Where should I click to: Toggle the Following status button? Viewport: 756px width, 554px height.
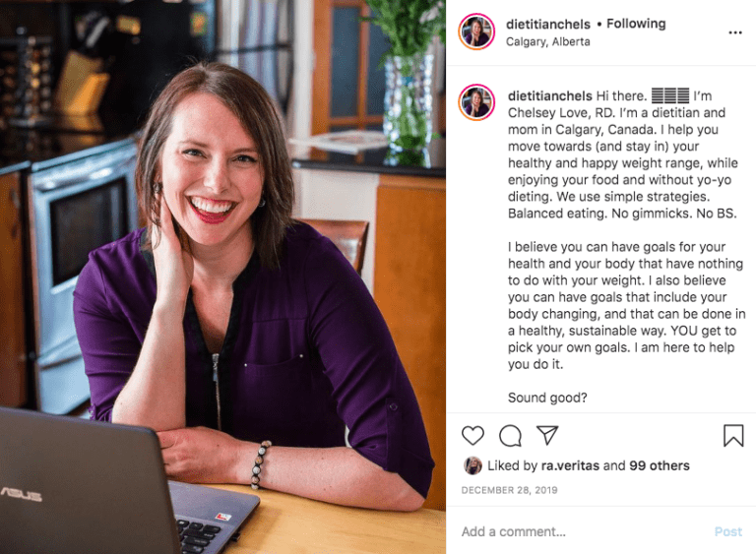[636, 24]
